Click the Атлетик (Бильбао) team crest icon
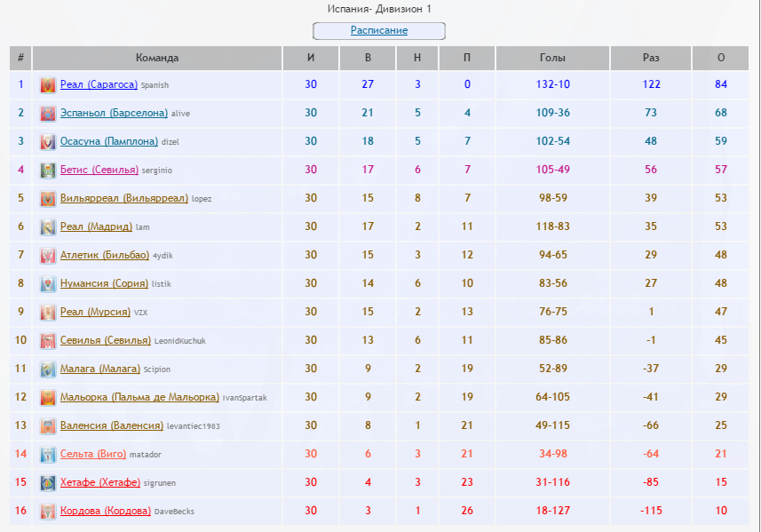This screenshot has height=532, width=761. click(x=48, y=256)
